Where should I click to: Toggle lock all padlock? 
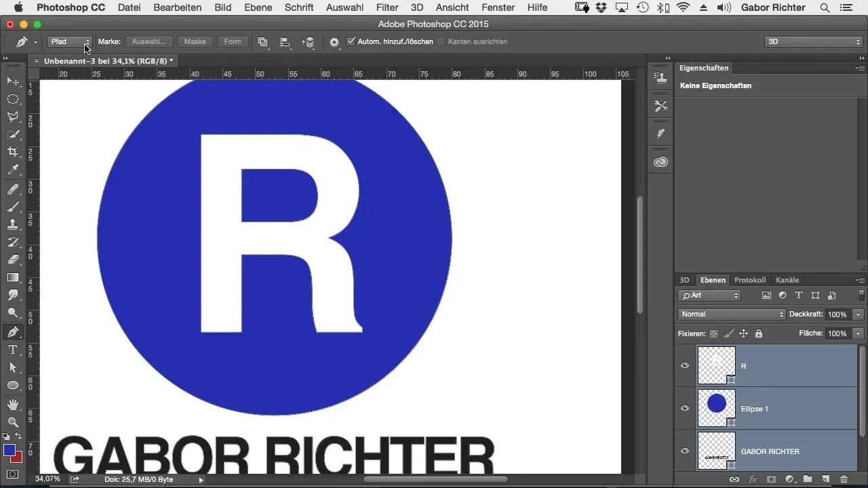759,333
